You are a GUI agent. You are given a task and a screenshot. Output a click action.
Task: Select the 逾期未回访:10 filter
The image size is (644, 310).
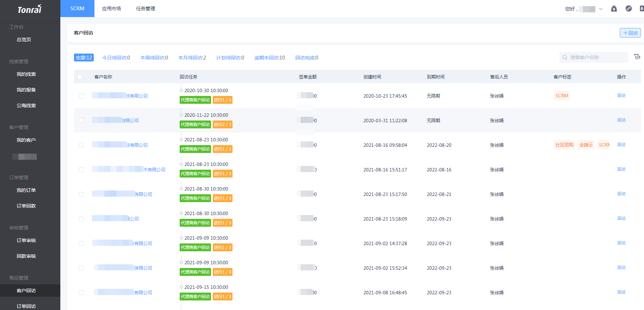270,58
